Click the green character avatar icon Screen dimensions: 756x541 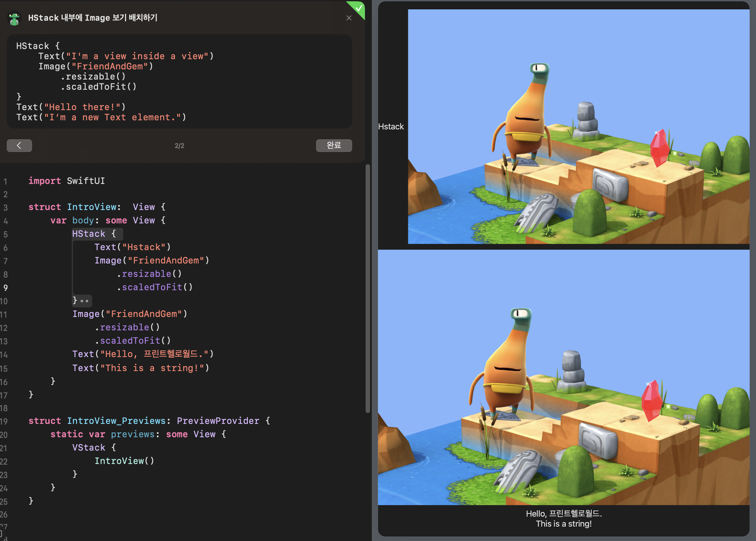click(x=14, y=18)
